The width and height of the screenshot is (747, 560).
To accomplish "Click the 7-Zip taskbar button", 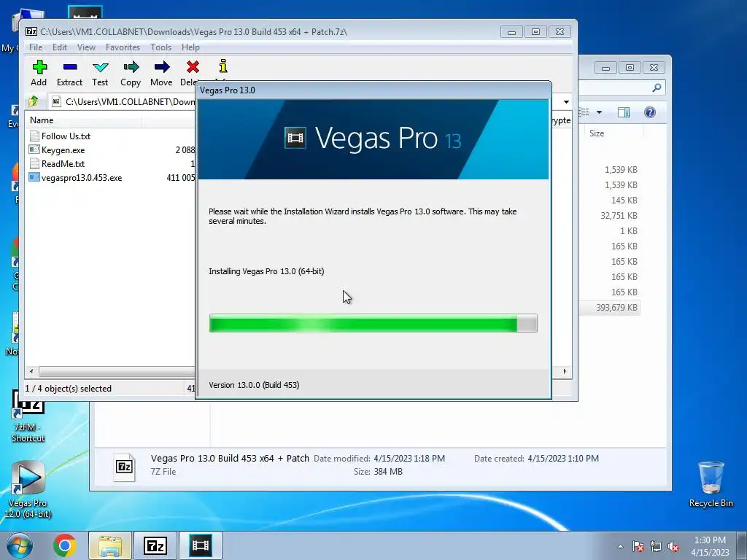I will (x=155, y=545).
